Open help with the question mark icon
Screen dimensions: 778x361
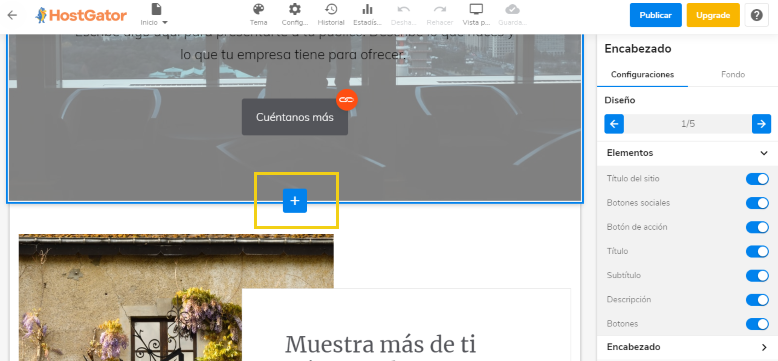point(756,15)
